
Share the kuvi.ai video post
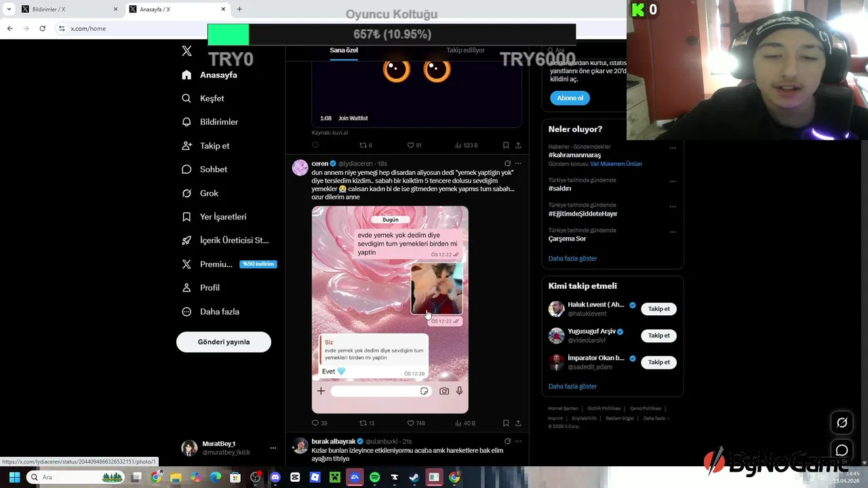click(518, 145)
